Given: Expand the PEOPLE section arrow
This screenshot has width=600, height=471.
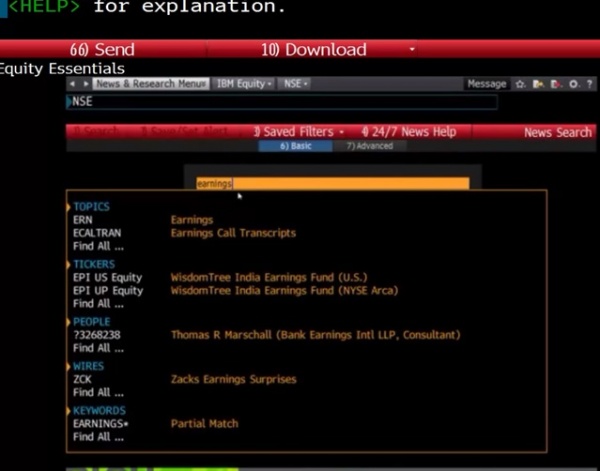Looking at the screenshot, I should click(x=68, y=322).
